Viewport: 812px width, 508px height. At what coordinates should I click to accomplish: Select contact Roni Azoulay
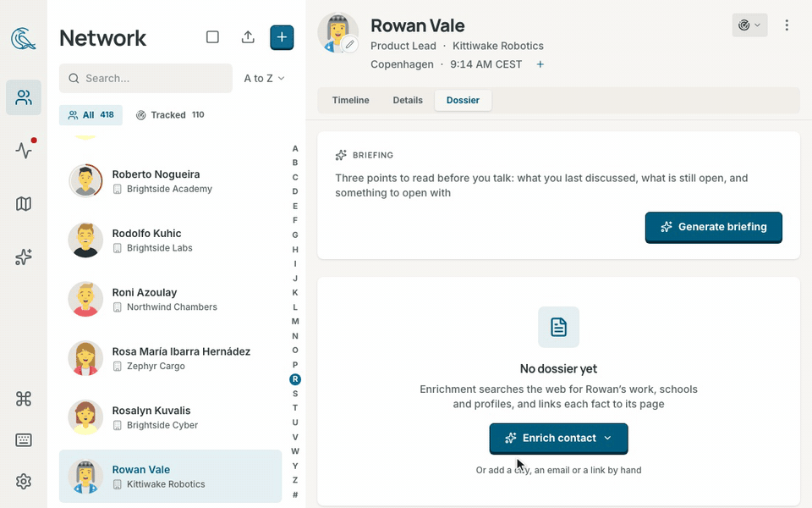click(x=170, y=300)
